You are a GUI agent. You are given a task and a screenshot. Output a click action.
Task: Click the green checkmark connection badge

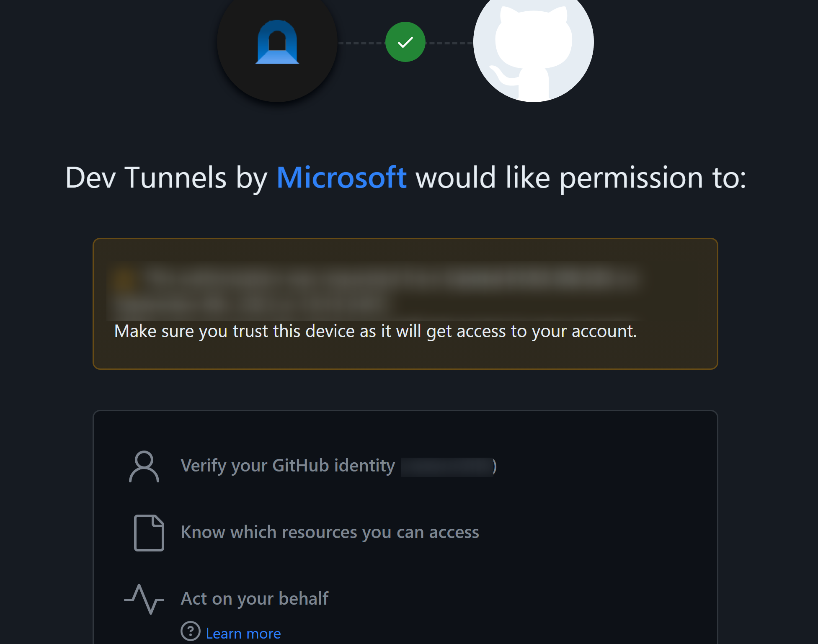[405, 42]
